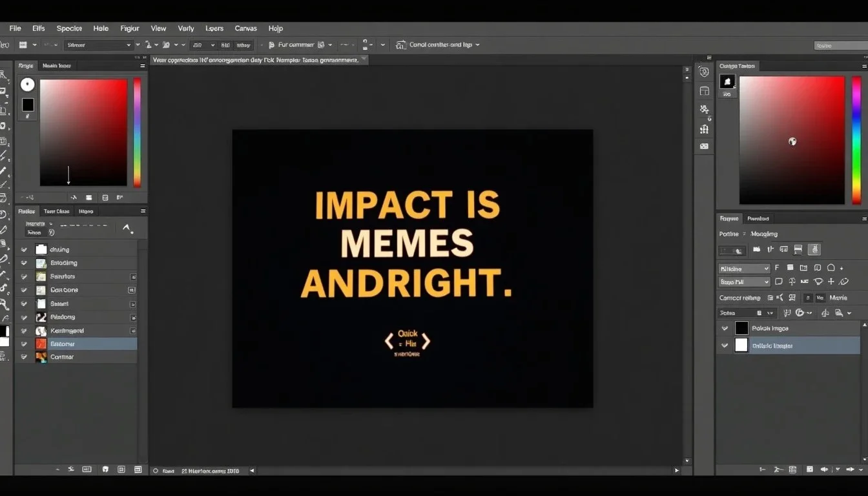Click the lock icon on Banrlors layer row

(x=132, y=276)
